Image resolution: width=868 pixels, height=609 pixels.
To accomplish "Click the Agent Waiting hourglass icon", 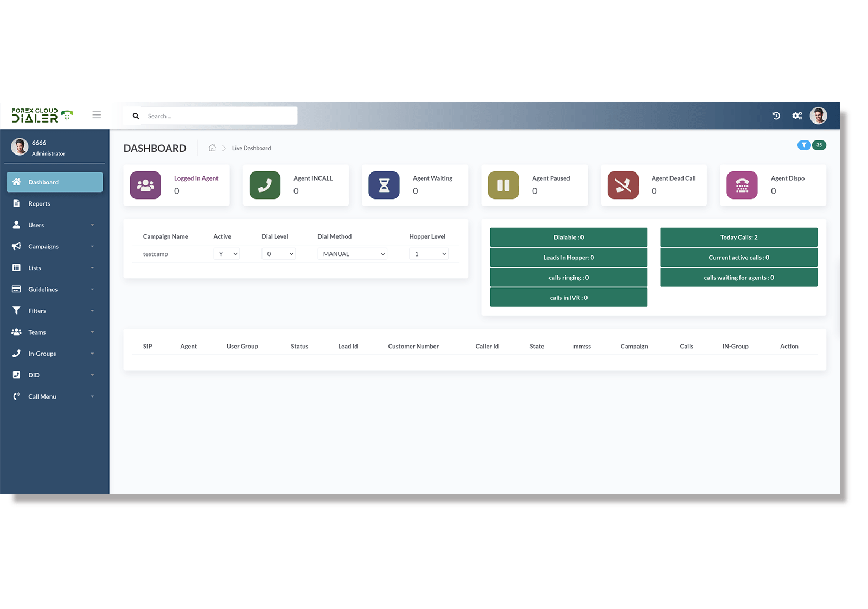I will point(384,185).
